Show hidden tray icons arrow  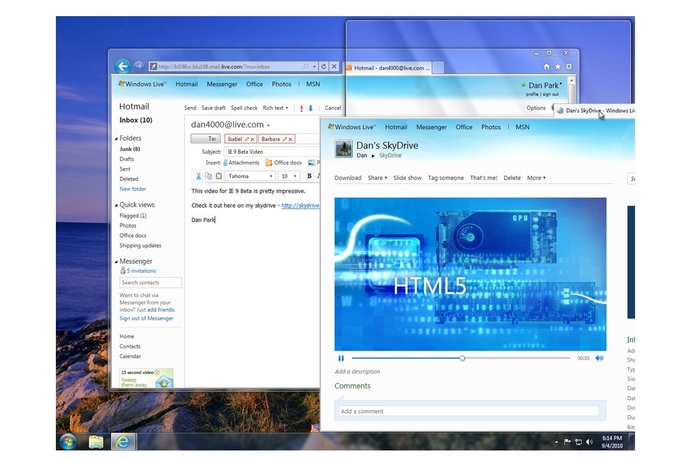(556, 442)
